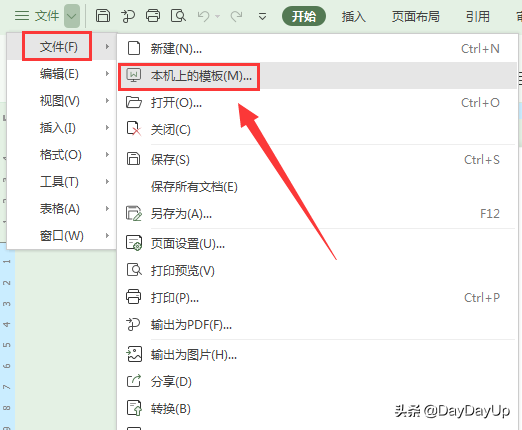Open the 页面布局 ribbon tab
The width and height of the screenshot is (522, 430).
click(x=415, y=16)
